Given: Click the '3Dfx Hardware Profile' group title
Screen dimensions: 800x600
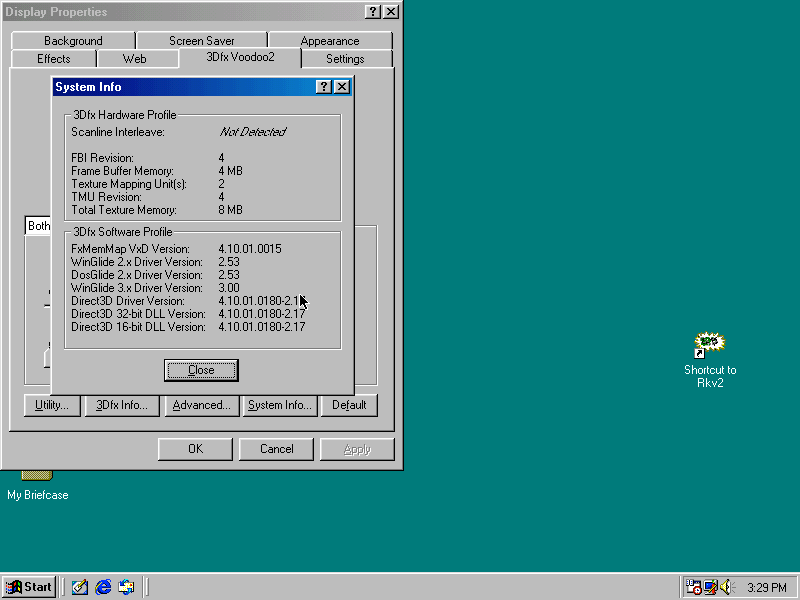Looking at the screenshot, I should [125, 115].
